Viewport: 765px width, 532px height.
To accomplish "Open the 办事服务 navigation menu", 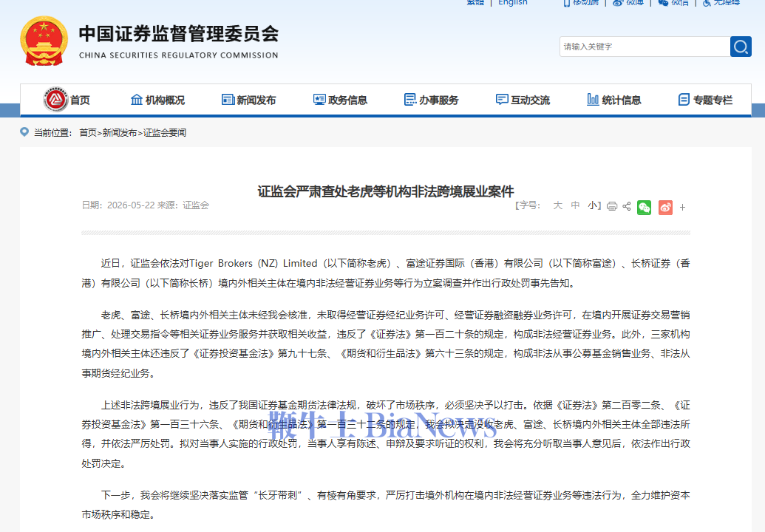I will 438,100.
